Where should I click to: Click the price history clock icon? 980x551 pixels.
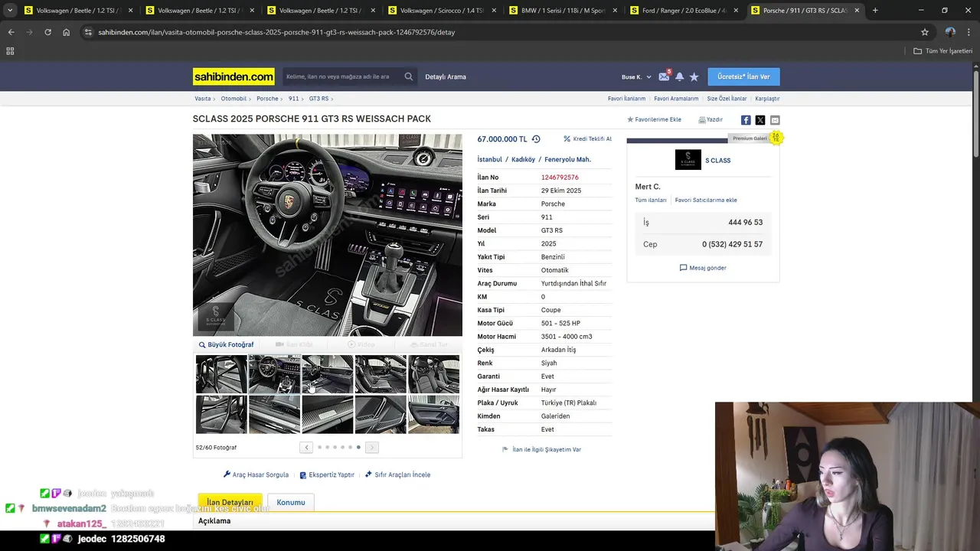(536, 139)
